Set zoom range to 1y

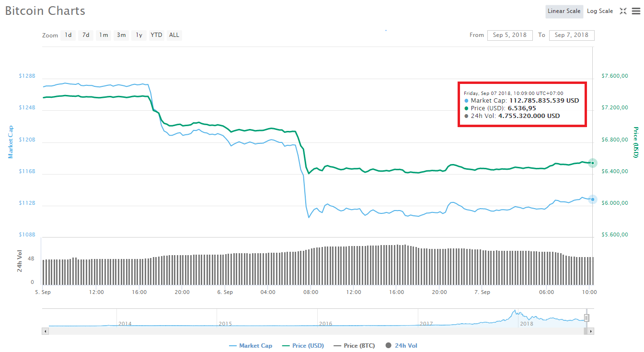139,35
